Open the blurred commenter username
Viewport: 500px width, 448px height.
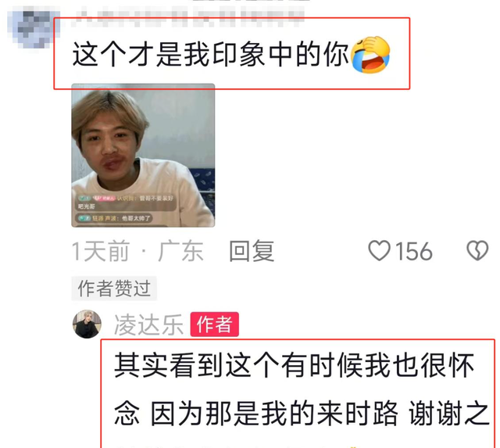(x=191, y=17)
